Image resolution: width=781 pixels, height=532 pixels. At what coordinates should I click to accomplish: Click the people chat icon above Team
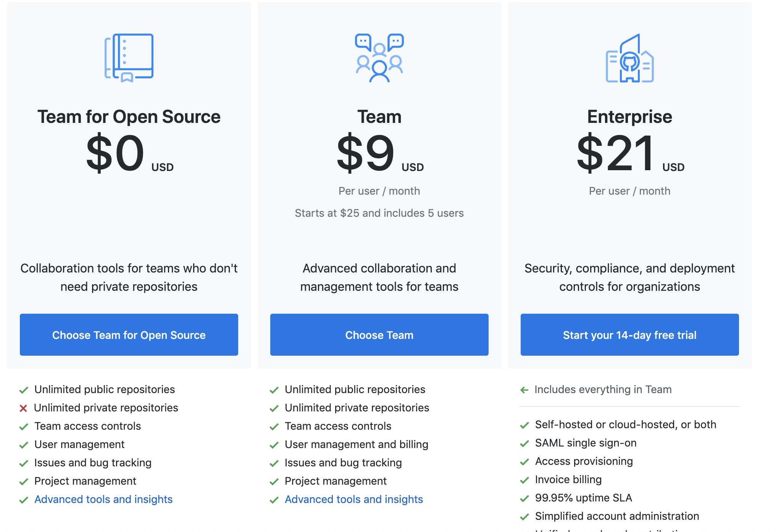click(379, 58)
